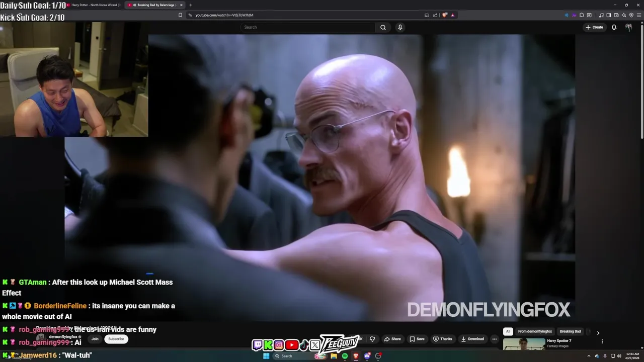Open the browser extensions puzzle icon
Image resolution: width=644 pixels, height=362 pixels.
click(581, 15)
